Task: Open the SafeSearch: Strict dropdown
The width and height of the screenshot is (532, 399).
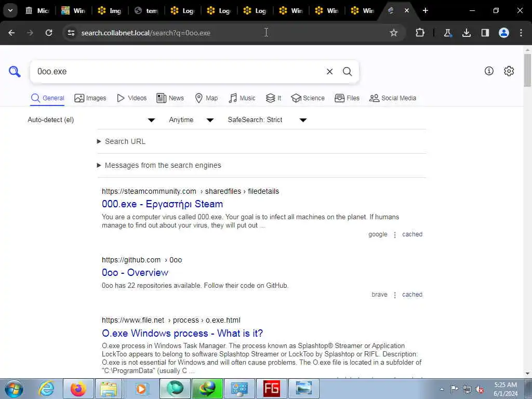Action: pyautogui.click(x=268, y=120)
